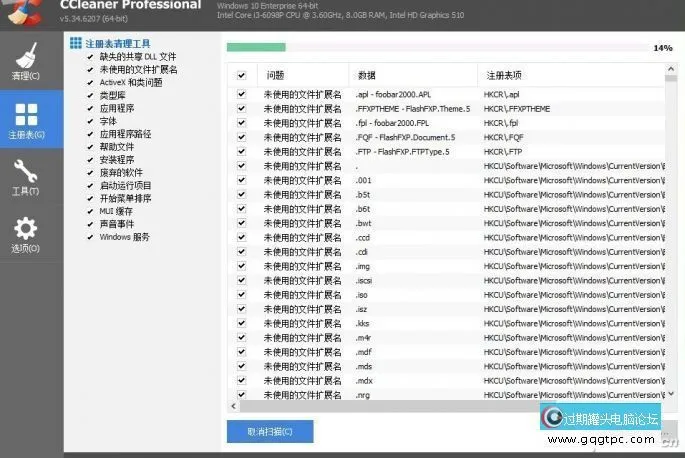Toggle the ActiveX 和类问题 scan option
This screenshot has width=685, height=458.
pos(90,83)
